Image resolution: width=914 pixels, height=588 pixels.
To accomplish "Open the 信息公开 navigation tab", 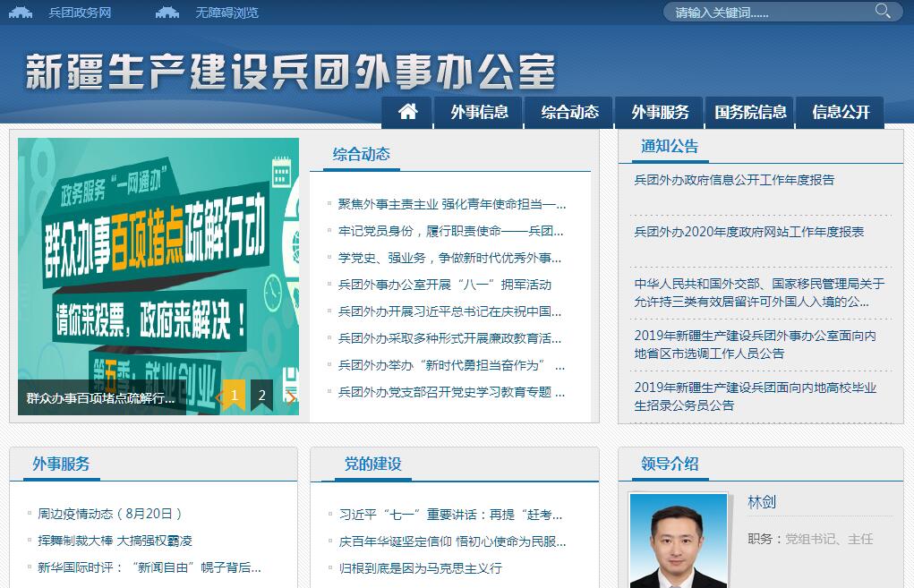I will (840, 112).
